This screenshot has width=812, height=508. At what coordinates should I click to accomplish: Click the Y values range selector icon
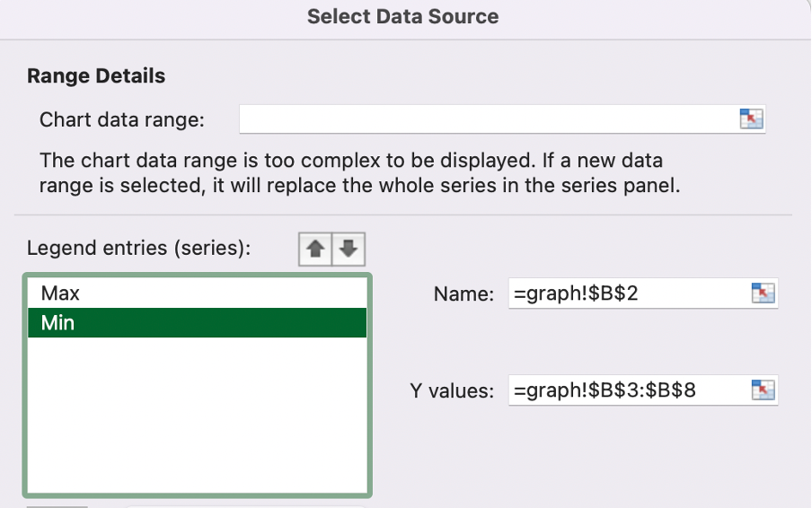tap(762, 390)
